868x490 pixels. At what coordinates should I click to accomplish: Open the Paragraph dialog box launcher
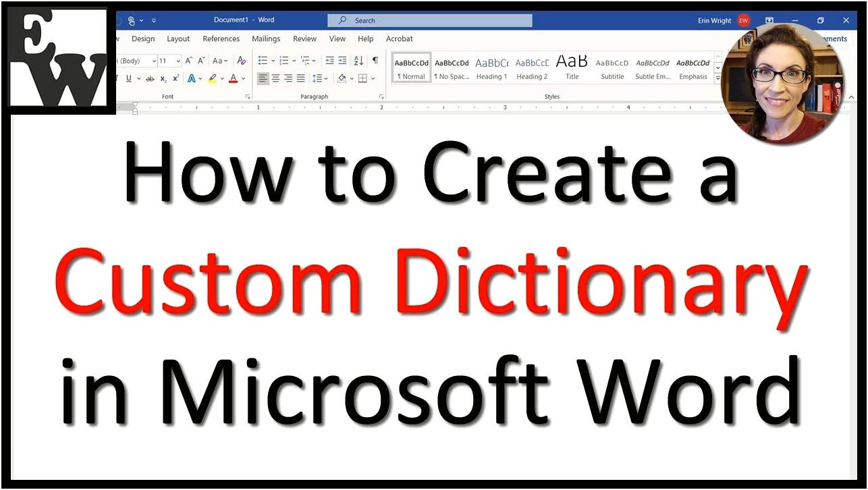(x=381, y=97)
